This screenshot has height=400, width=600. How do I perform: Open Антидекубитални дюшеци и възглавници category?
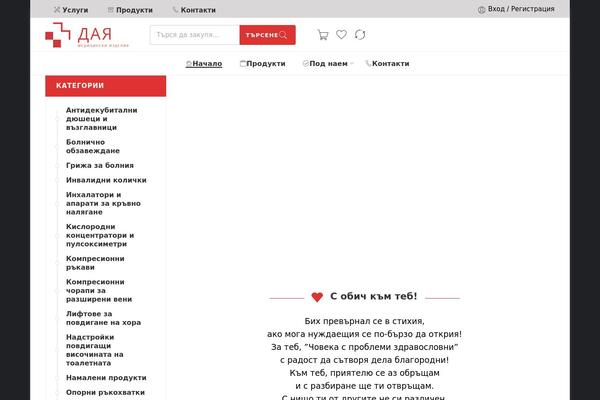point(101,119)
